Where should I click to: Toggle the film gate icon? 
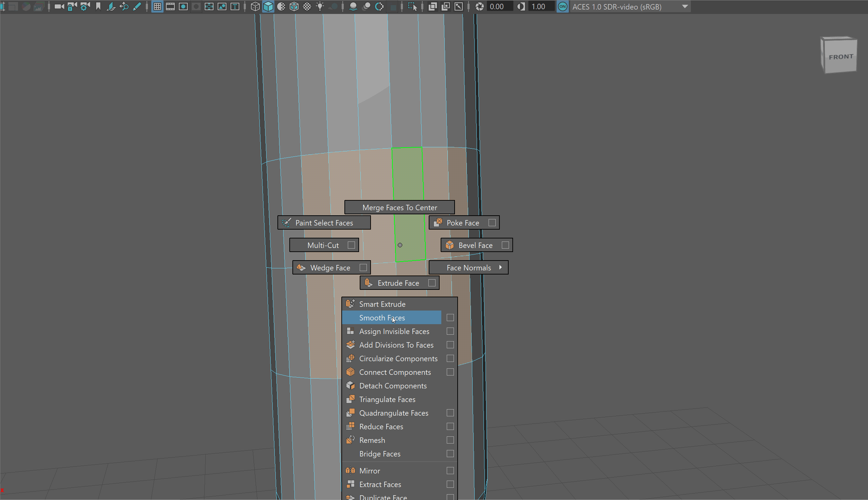(x=170, y=6)
